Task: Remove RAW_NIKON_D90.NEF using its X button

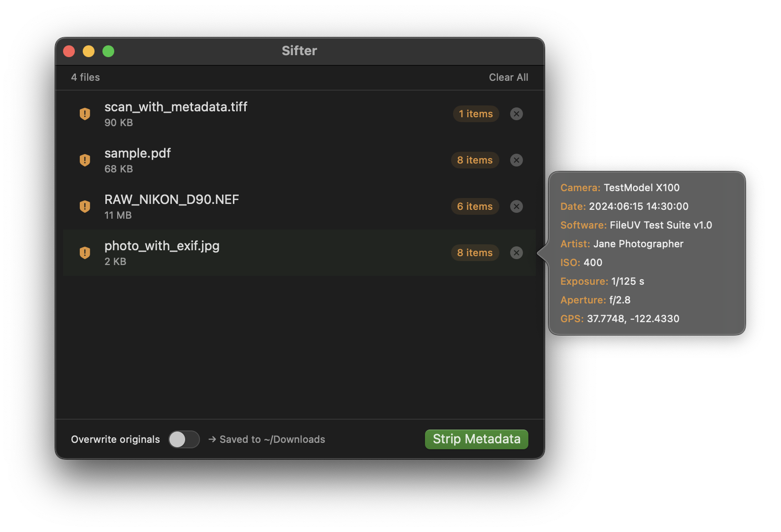Action: [x=516, y=206]
